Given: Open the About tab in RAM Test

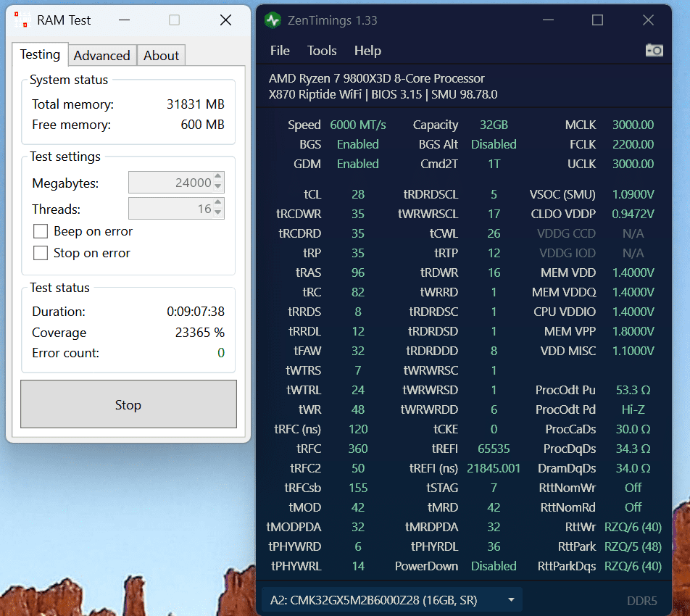Looking at the screenshot, I should [x=161, y=55].
